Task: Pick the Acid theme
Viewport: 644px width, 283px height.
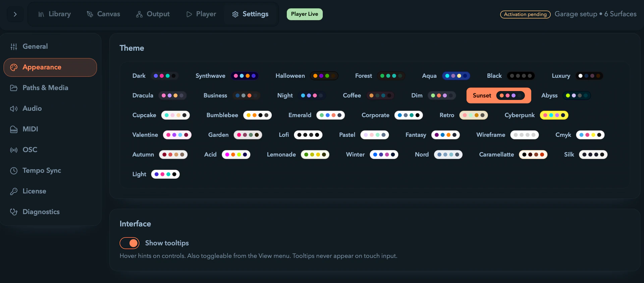Action: 227,155
